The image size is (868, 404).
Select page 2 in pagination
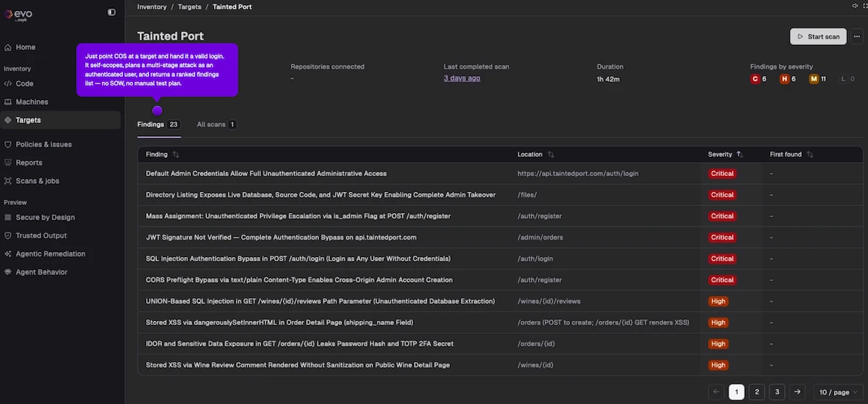click(x=757, y=392)
